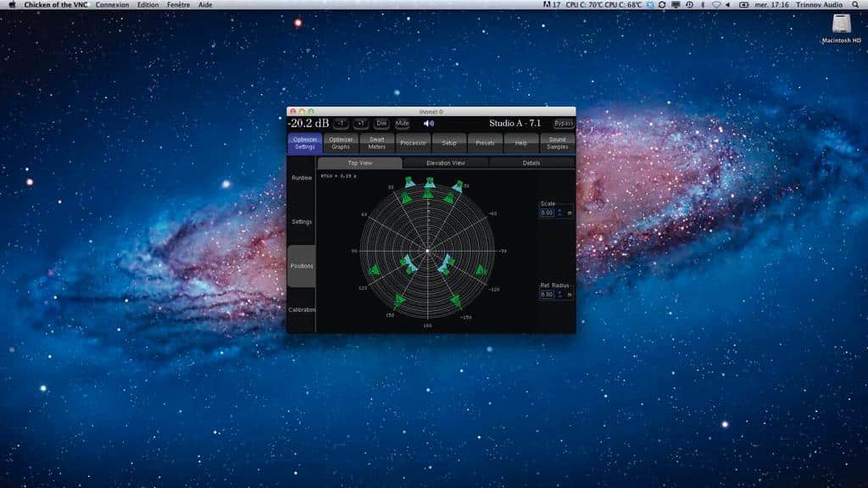
Task: Open the Connexion menu
Action: pos(111,4)
